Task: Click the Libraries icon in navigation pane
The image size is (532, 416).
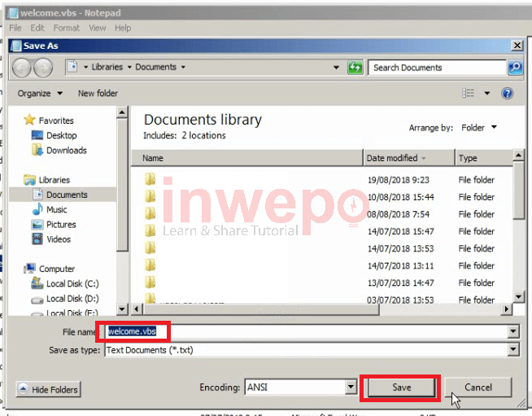Action: 30,180
